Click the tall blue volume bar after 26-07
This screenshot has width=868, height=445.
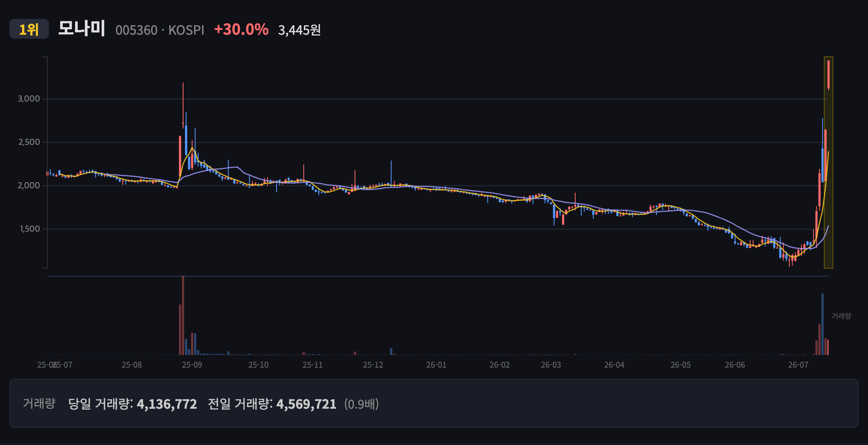[823, 324]
